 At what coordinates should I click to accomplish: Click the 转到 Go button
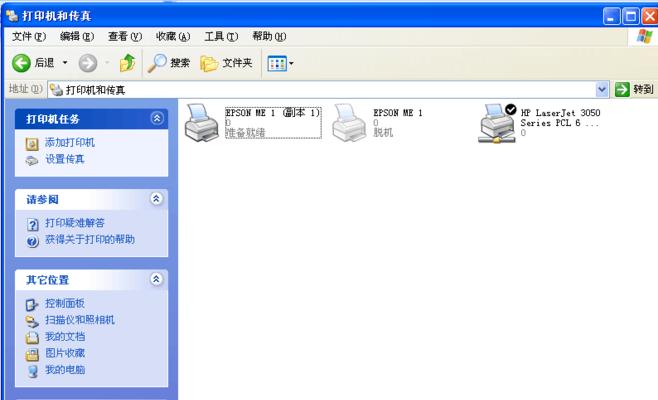pos(634,89)
